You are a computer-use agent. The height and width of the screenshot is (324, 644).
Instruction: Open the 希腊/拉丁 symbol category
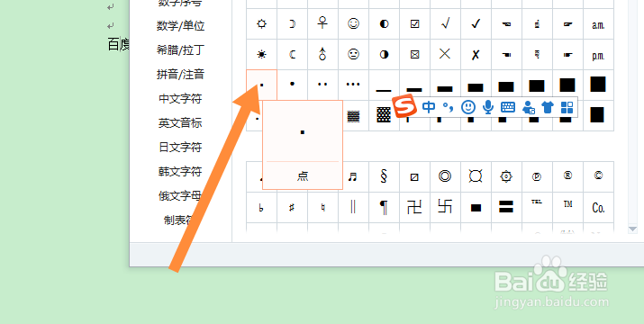180,50
